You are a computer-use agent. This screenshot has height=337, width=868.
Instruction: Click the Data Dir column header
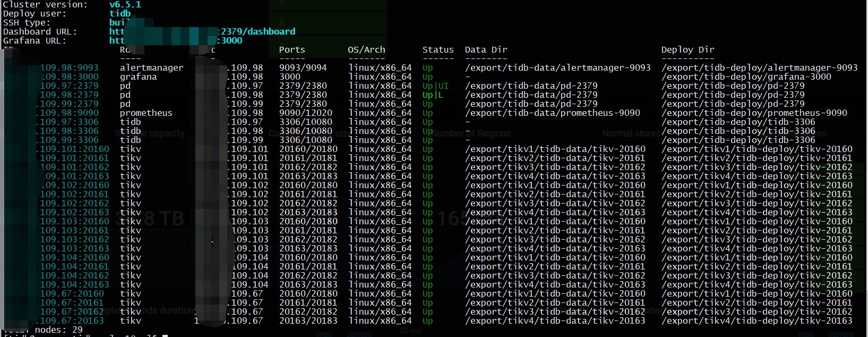(486, 49)
